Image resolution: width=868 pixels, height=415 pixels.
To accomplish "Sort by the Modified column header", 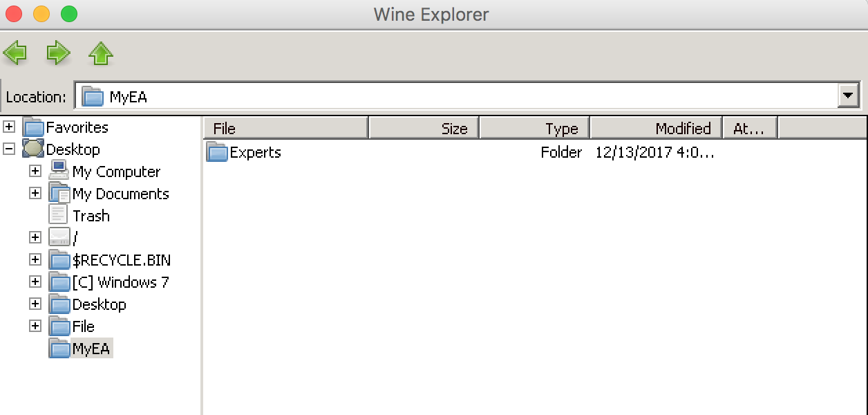I will click(x=656, y=128).
